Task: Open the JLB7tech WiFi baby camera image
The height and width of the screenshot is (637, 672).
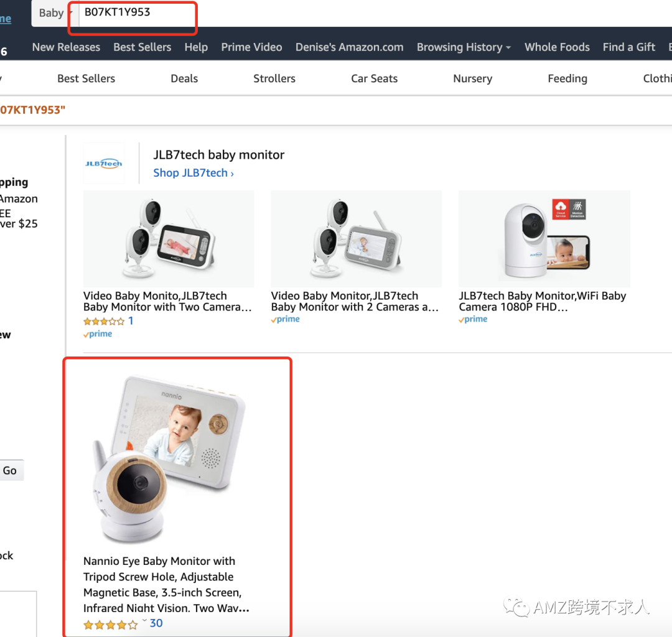Action: pyautogui.click(x=544, y=239)
